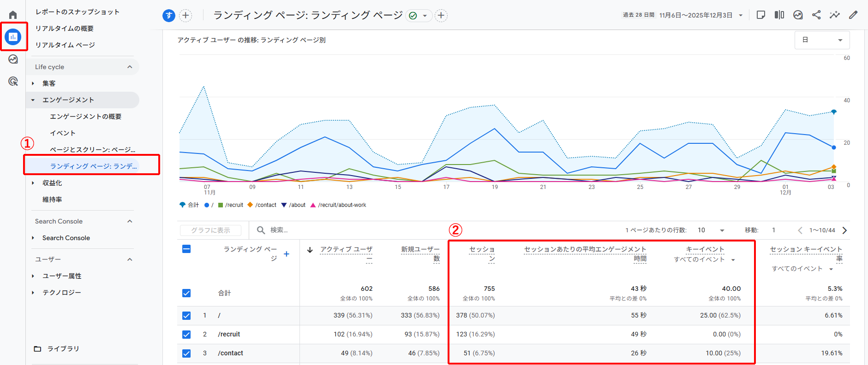Go to next table page arrow

pyautogui.click(x=844, y=230)
